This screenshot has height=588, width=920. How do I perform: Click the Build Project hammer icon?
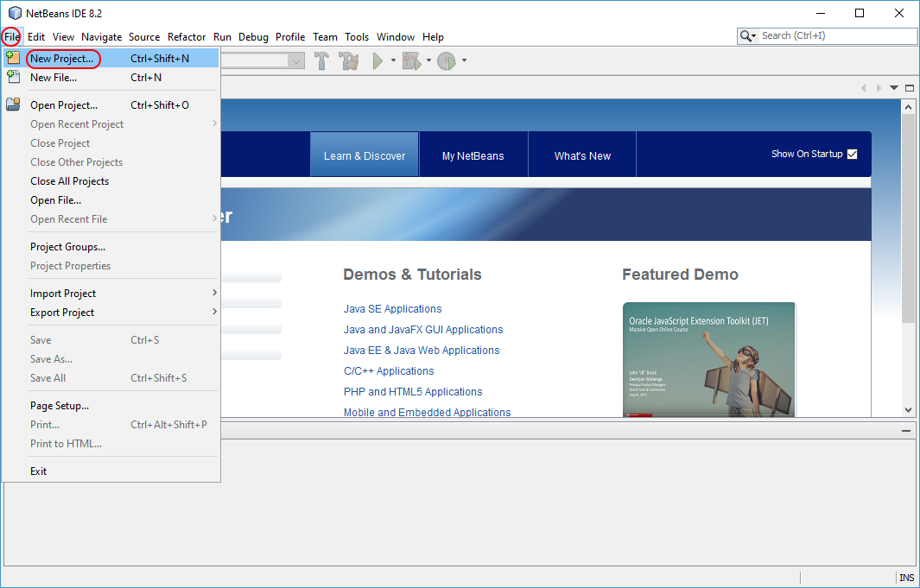(x=322, y=60)
